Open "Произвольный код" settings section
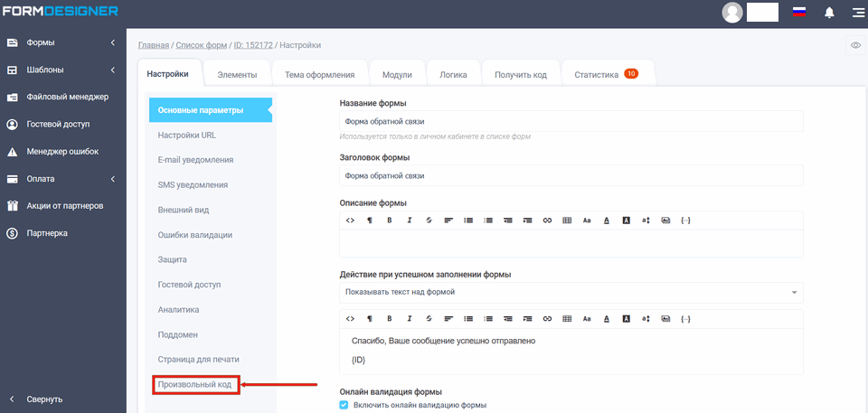This screenshot has width=868, height=413. tap(195, 385)
